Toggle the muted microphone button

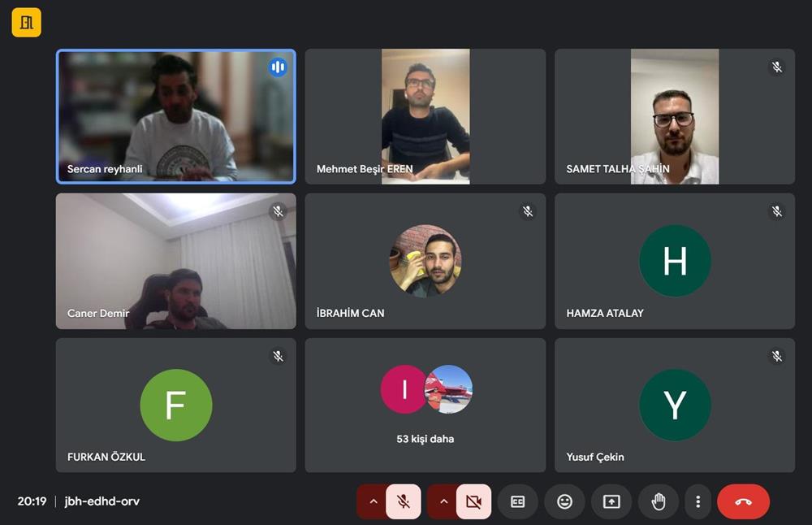404,501
